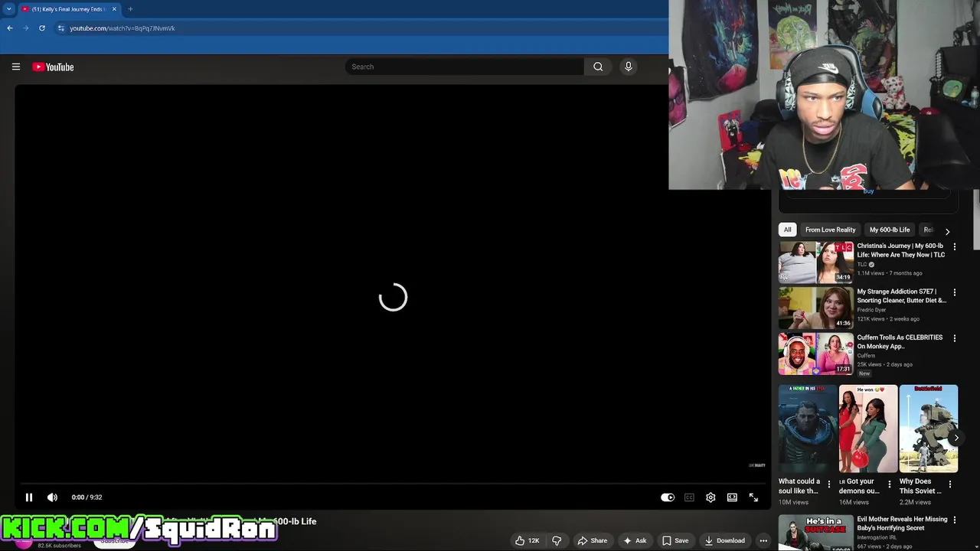This screenshot has width=980, height=551.
Task: Open a new browser tab
Action: 130,9
